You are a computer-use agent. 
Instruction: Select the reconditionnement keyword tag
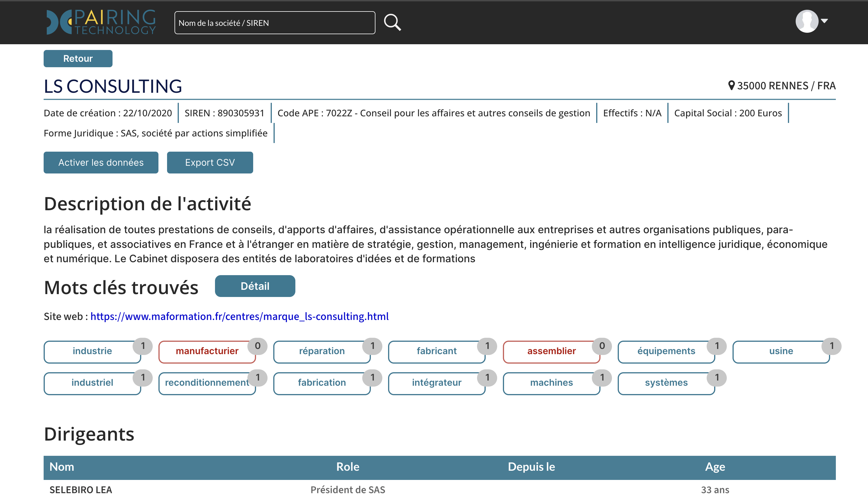(207, 383)
